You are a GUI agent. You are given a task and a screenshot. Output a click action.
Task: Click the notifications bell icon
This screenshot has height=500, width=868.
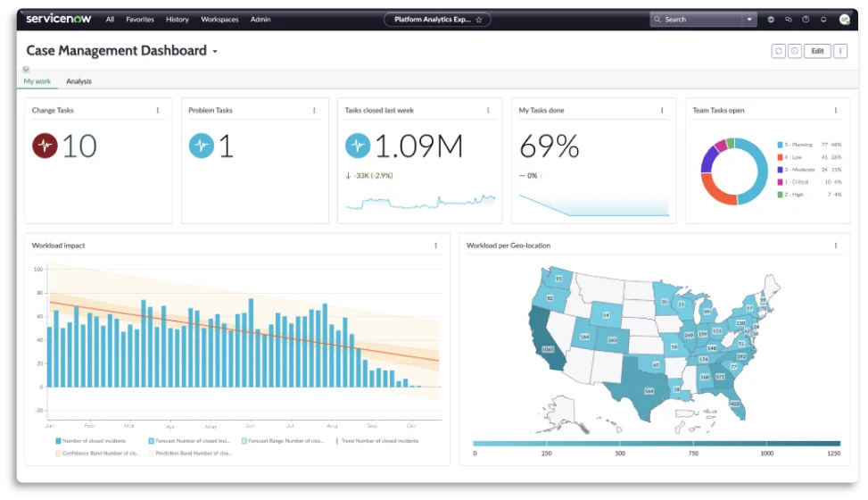tap(823, 19)
